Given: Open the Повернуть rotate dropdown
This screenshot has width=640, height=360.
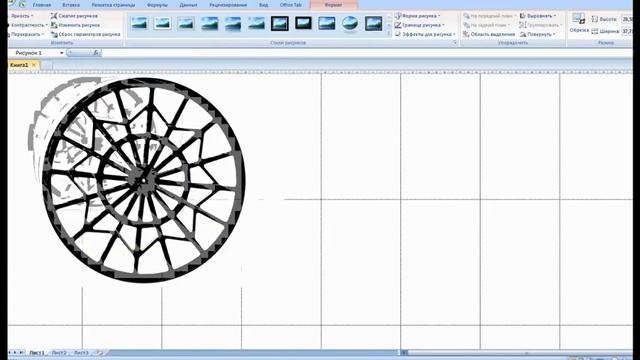Looking at the screenshot, I should (x=538, y=34).
